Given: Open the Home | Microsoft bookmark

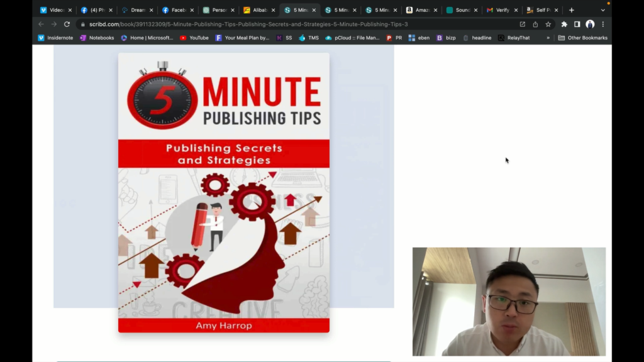Looking at the screenshot, I should point(147,38).
